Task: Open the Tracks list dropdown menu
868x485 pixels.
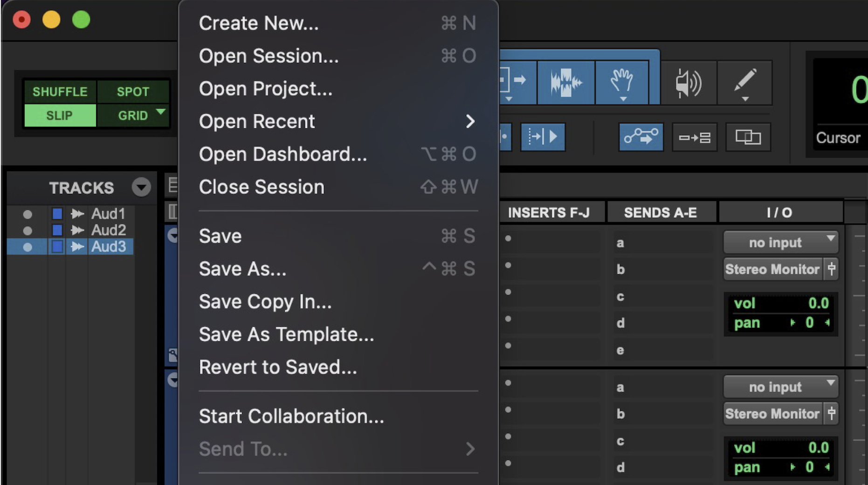Action: (141, 187)
